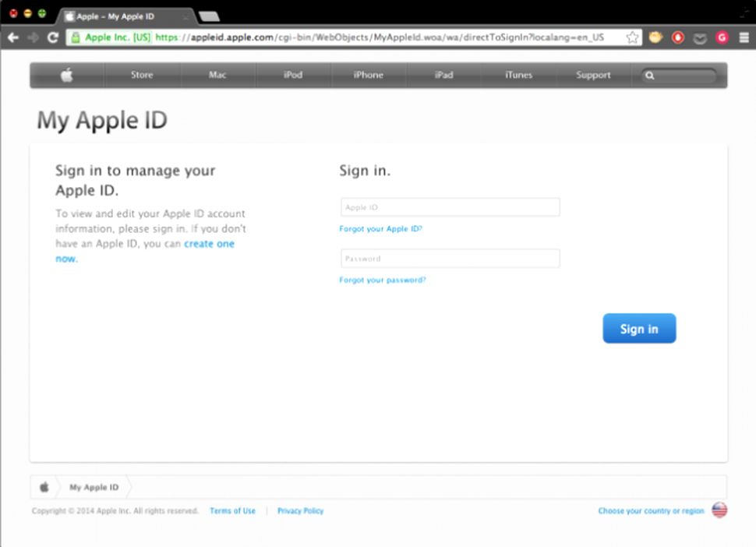This screenshot has height=547, width=756.
Task: Click the Forgot your password link
Action: [x=382, y=280]
